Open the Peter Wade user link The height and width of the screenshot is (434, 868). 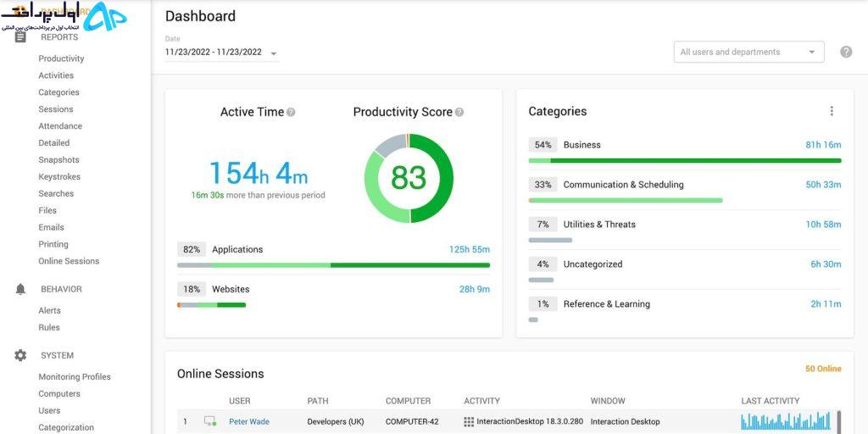point(249,422)
